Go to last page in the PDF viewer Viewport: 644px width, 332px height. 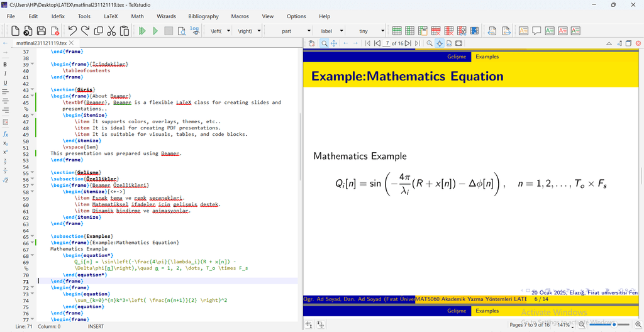tap(418, 43)
